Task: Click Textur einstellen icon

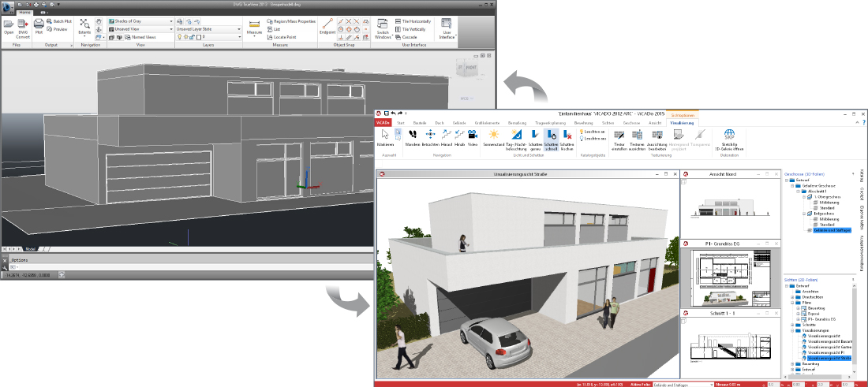Action: 619,134
